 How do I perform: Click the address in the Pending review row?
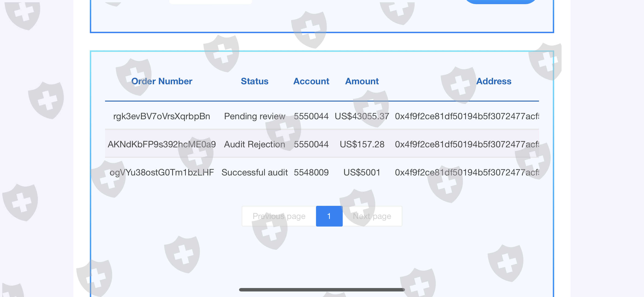(466, 116)
